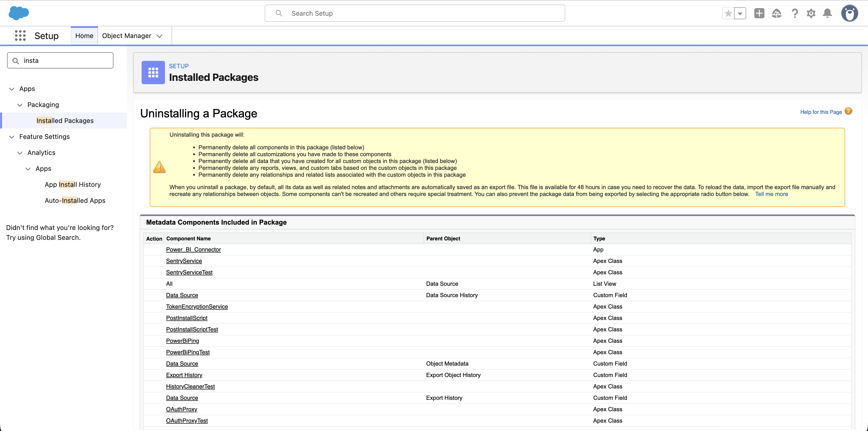Open the global actions plus icon
This screenshot has height=431, width=868.
(x=759, y=13)
